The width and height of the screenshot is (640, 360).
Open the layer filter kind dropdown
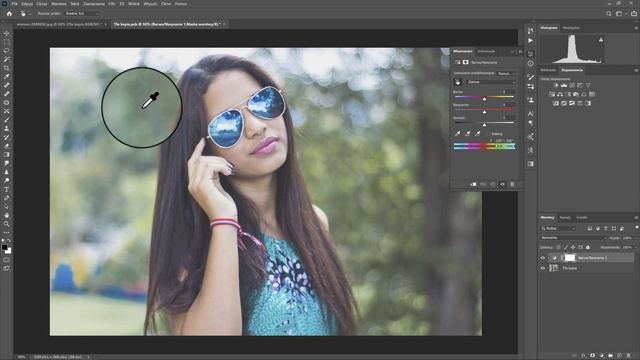click(558, 229)
